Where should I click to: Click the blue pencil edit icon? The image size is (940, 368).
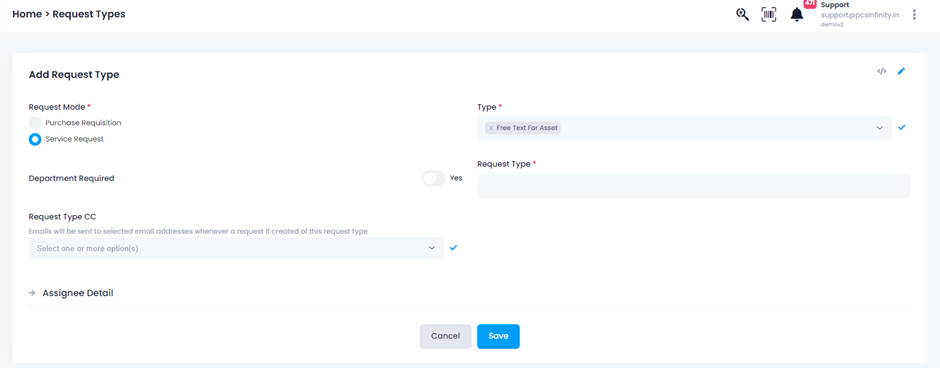coord(901,71)
